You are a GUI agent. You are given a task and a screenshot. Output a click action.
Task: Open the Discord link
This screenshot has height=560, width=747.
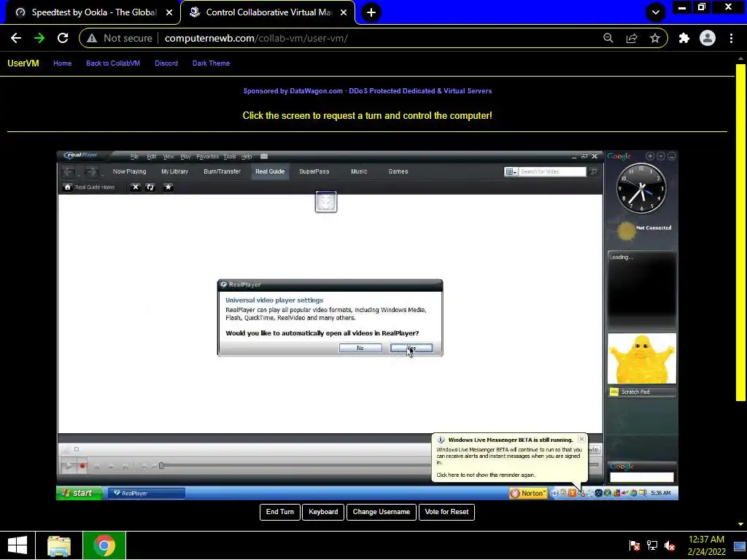(166, 63)
